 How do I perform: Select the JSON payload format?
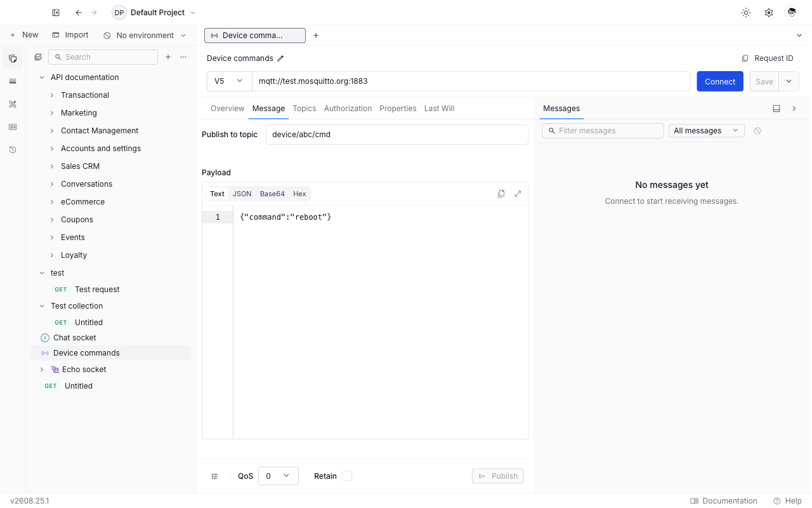[x=242, y=194]
